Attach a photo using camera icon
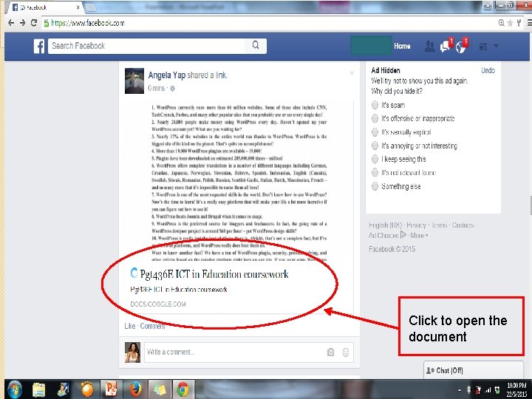Viewport: 532px width, 399px height. point(330,352)
